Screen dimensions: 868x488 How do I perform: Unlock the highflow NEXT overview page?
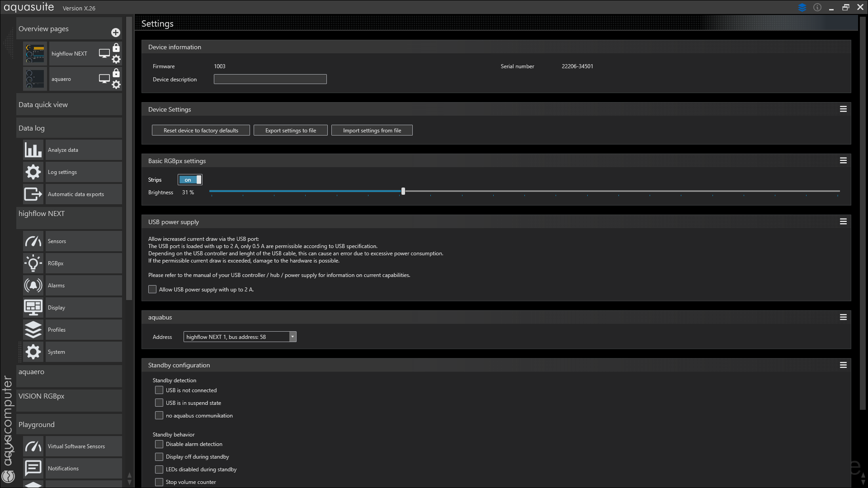coord(116,47)
